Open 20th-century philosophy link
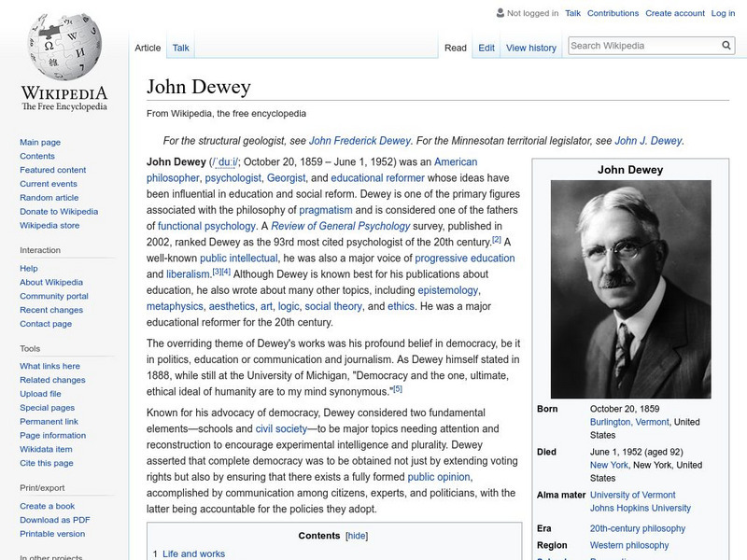Image resolution: width=747 pixels, height=560 pixels. (x=638, y=528)
